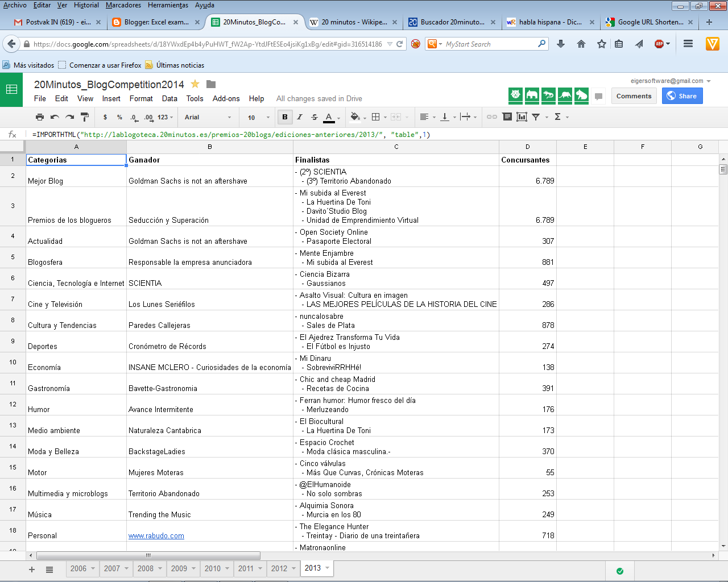This screenshot has height=582, width=728.
Task: Click the formula bar input
Action: (x=375, y=135)
